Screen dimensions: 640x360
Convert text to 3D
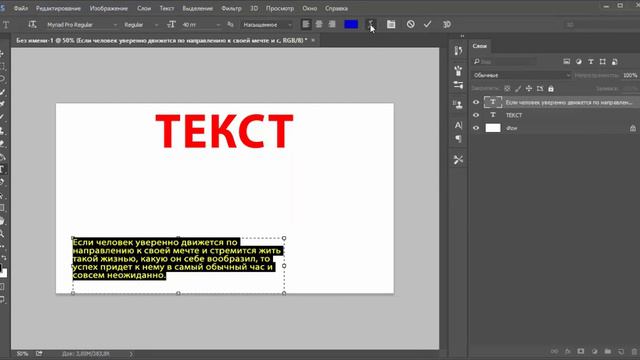click(x=447, y=24)
